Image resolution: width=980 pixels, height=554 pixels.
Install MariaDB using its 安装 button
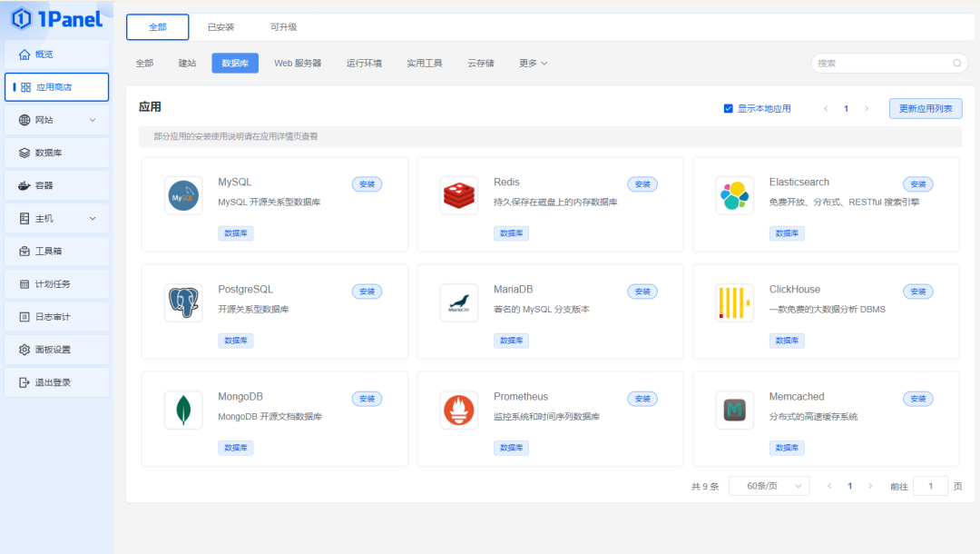pyautogui.click(x=642, y=292)
